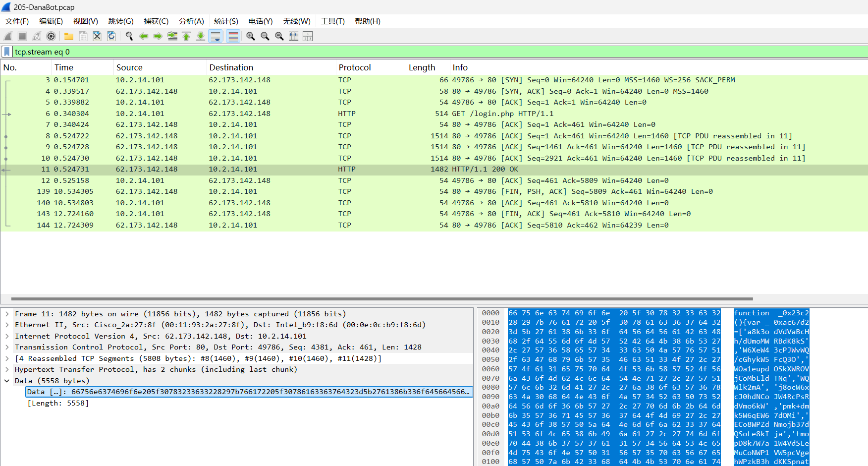The width and height of the screenshot is (868, 466).
Task: Open the 统计(S) menu
Action: [x=226, y=21]
